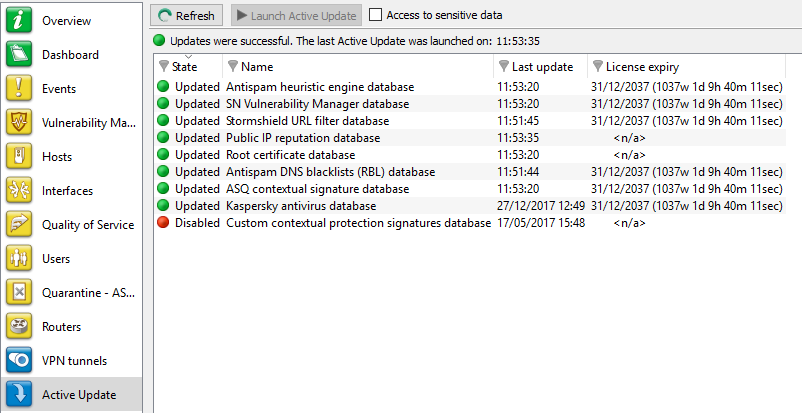Click last update time 11:51:45
Image resolution: width=802 pixels, height=413 pixels.
[x=518, y=121]
